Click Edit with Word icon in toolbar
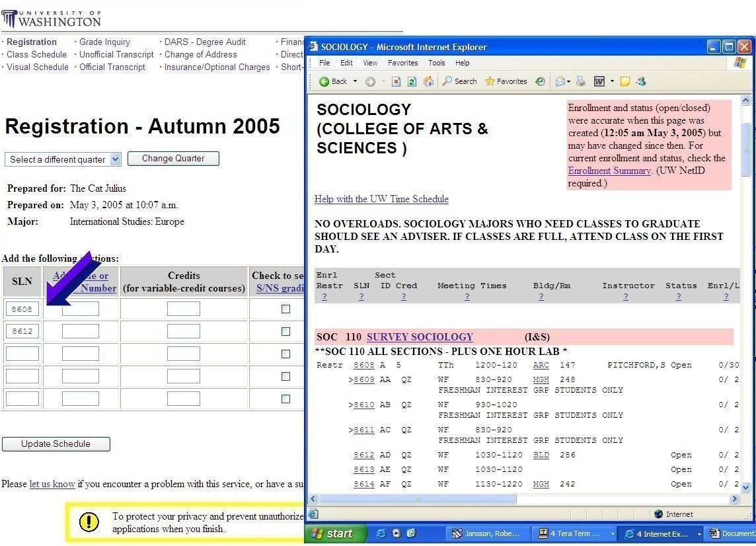The image size is (756, 546). click(599, 81)
